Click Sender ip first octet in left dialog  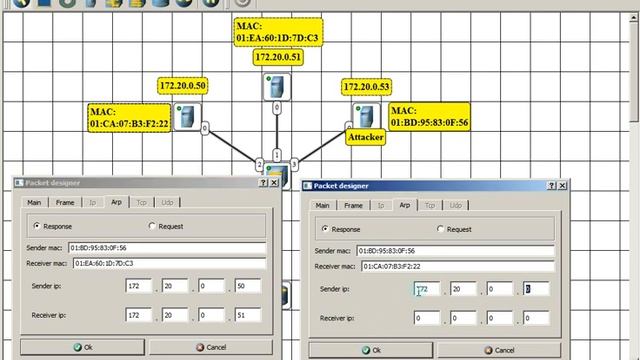coord(139,286)
